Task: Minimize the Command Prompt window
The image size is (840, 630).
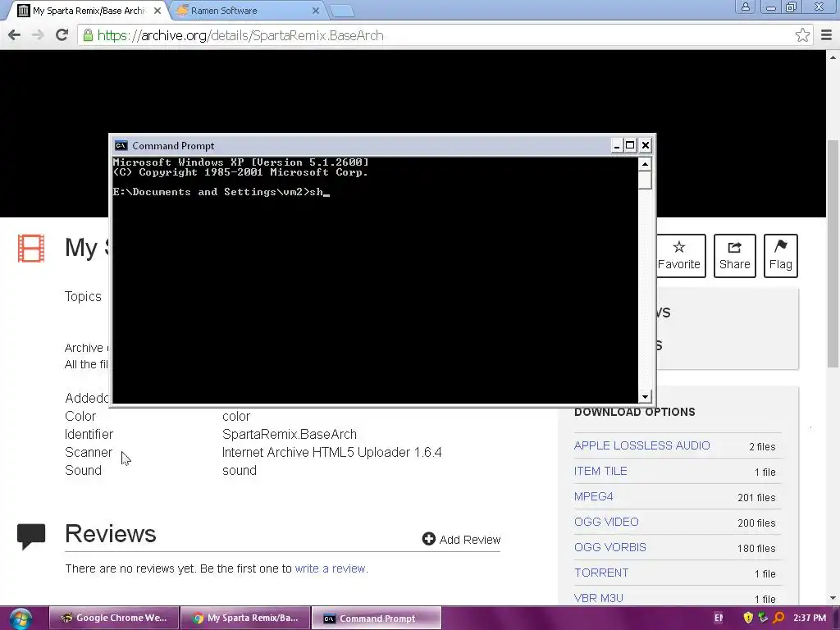Action: tap(617, 145)
